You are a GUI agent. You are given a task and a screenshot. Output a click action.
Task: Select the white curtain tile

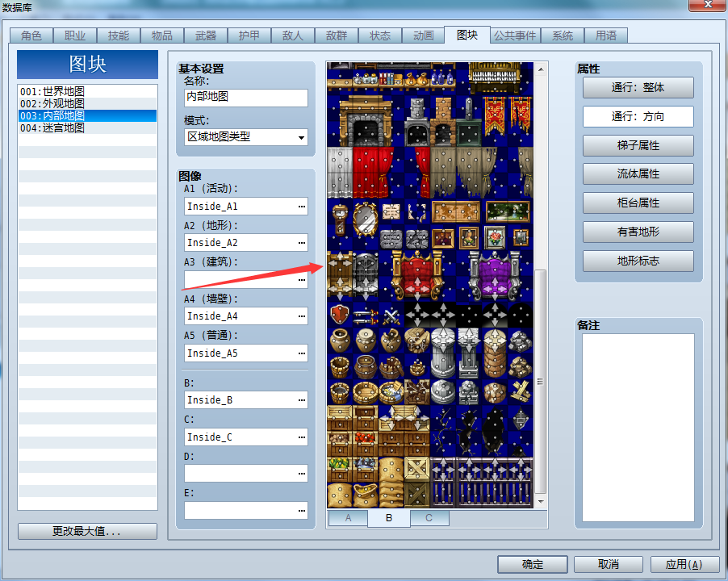(x=340, y=173)
